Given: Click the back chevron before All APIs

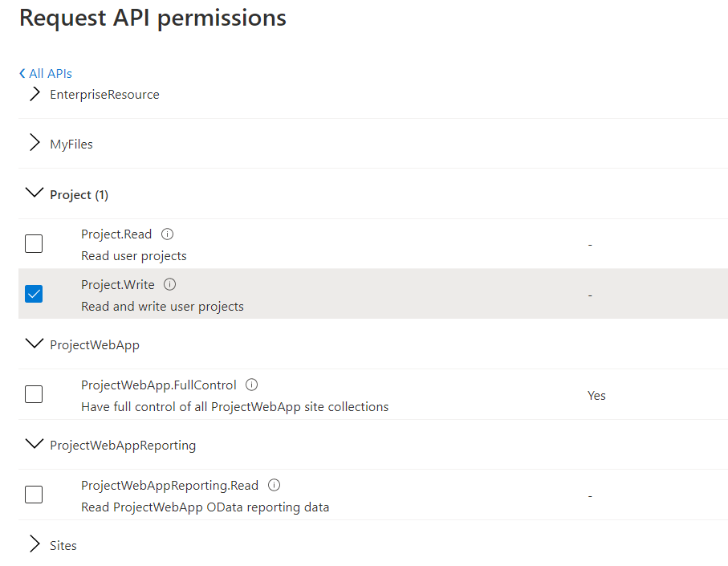Looking at the screenshot, I should (22, 74).
